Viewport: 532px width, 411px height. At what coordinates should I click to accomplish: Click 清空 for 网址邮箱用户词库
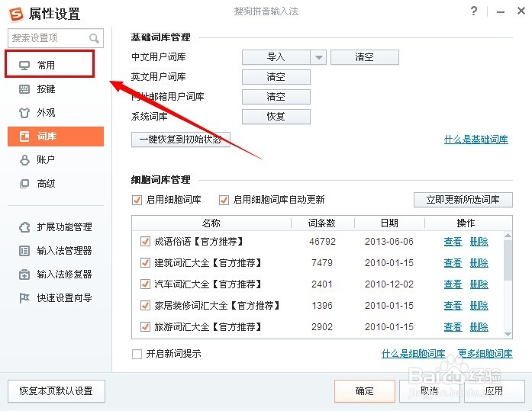276,97
